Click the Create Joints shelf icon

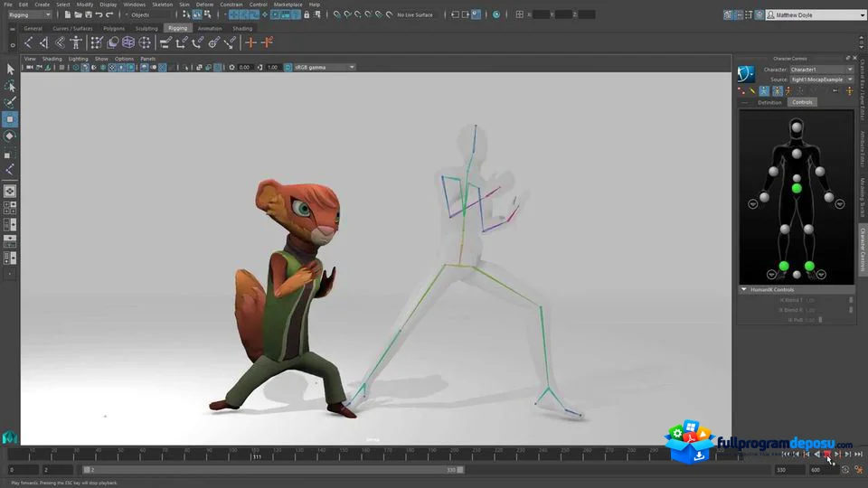pyautogui.click(x=28, y=42)
